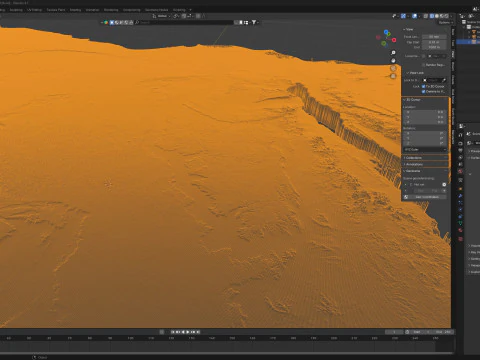Collapse the View panel in sidebar
Image resolution: width=480 pixels, height=360 pixels.
coord(408,29)
